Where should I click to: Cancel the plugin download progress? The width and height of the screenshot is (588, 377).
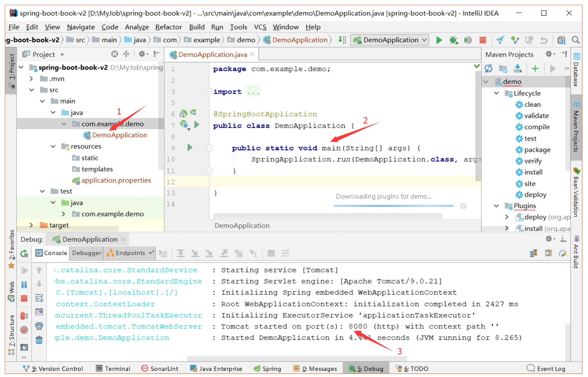tap(463, 206)
